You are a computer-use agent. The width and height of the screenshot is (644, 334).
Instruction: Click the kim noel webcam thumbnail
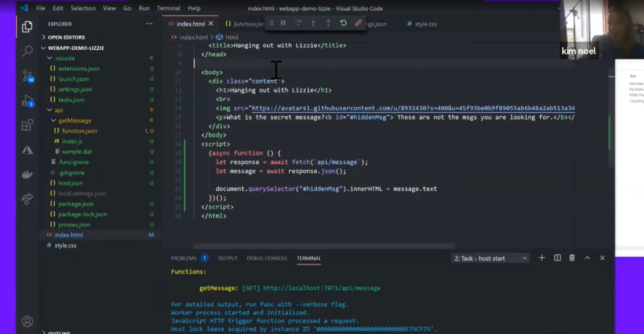point(602,29)
